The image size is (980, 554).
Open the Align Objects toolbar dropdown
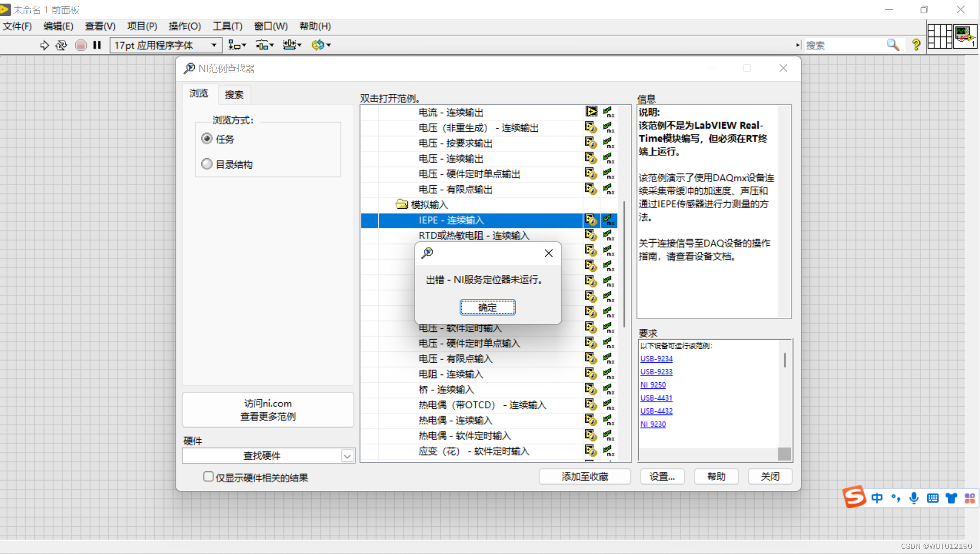pyautogui.click(x=237, y=45)
